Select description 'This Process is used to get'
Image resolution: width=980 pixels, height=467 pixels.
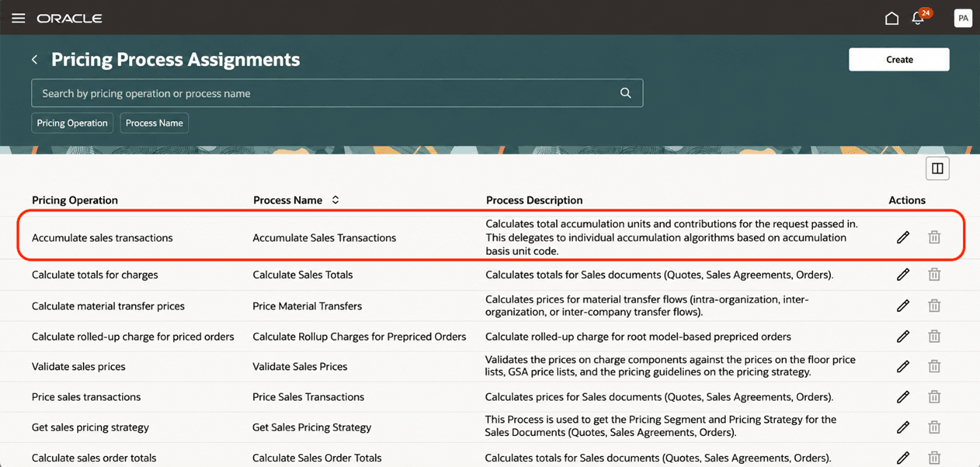pos(661,426)
